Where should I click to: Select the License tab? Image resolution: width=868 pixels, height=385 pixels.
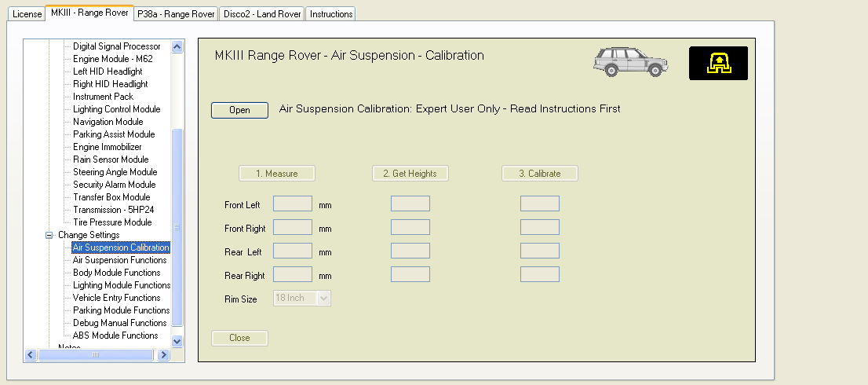pyautogui.click(x=27, y=14)
